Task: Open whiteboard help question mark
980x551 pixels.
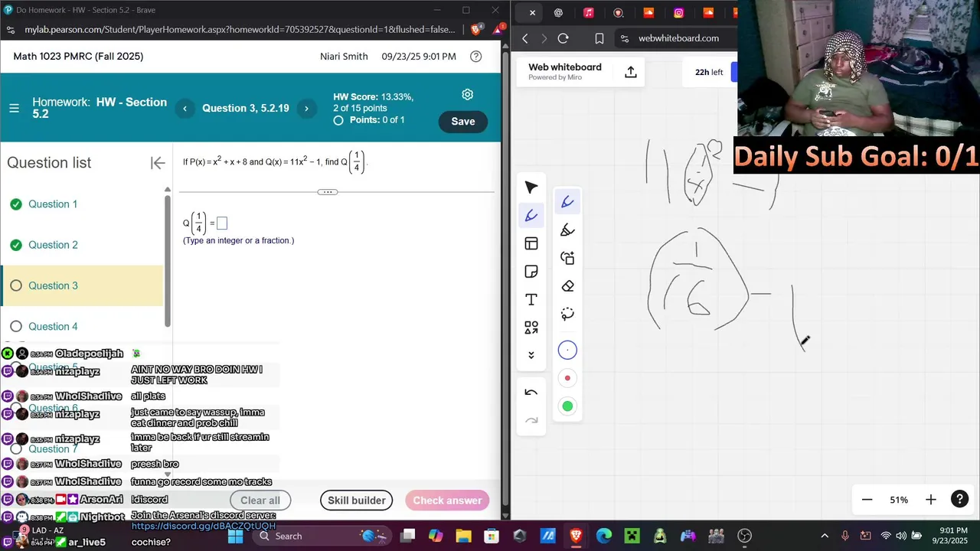Action: click(959, 500)
